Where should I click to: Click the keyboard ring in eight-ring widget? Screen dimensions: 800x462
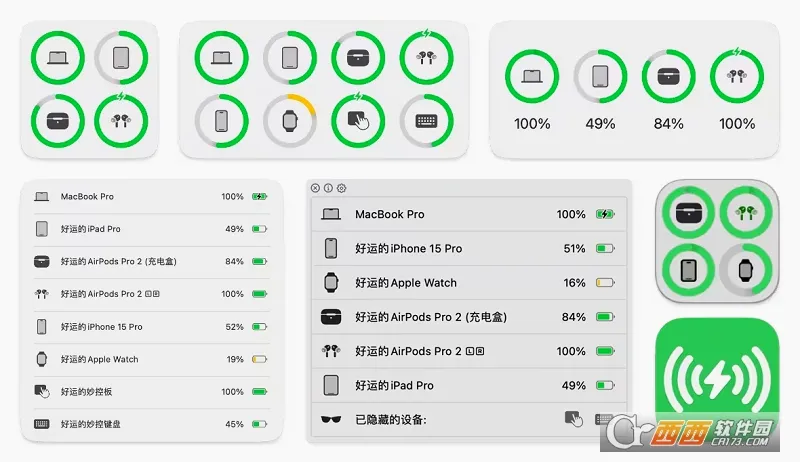(427, 121)
